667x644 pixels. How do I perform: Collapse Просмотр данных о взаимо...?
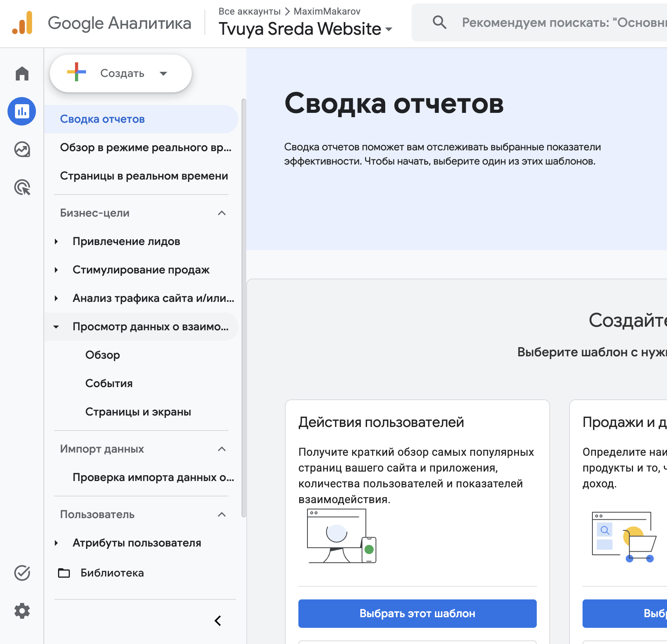[56, 327]
